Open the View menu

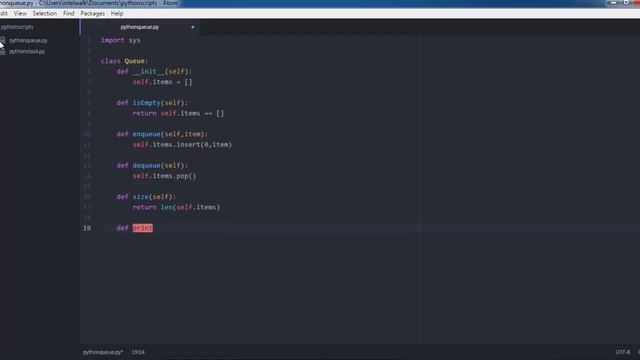(20, 13)
